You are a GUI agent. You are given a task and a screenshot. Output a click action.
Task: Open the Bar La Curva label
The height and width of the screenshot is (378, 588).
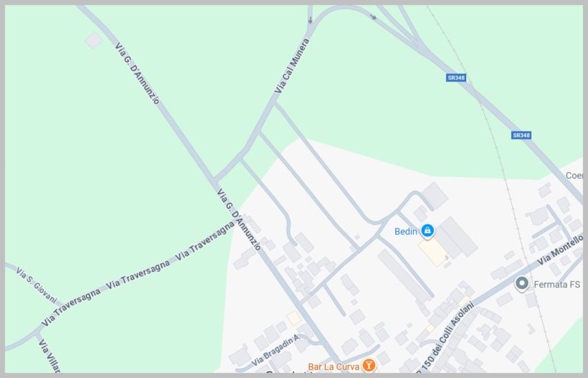pyautogui.click(x=334, y=367)
